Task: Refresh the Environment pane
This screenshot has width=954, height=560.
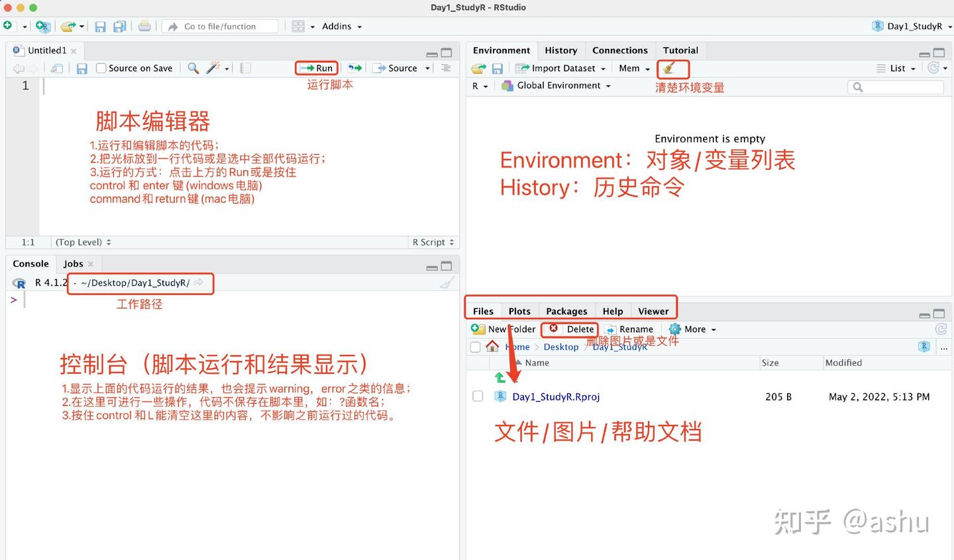Action: [x=933, y=68]
